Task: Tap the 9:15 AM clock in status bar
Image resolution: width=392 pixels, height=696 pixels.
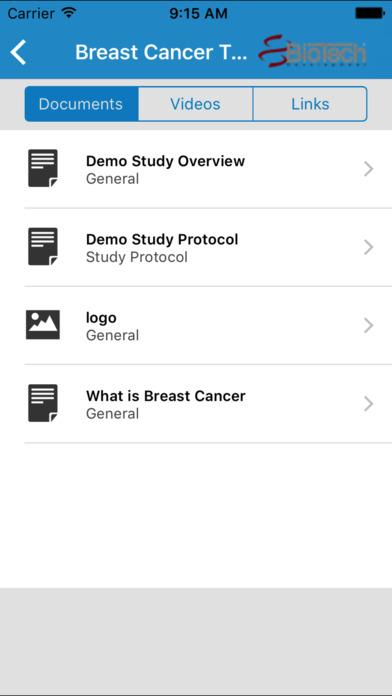Action: (x=198, y=13)
